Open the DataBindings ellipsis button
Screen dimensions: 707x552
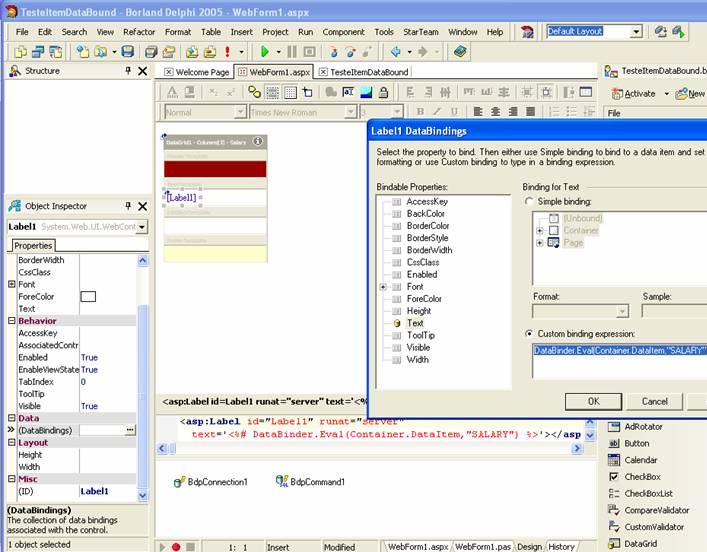coord(130,430)
